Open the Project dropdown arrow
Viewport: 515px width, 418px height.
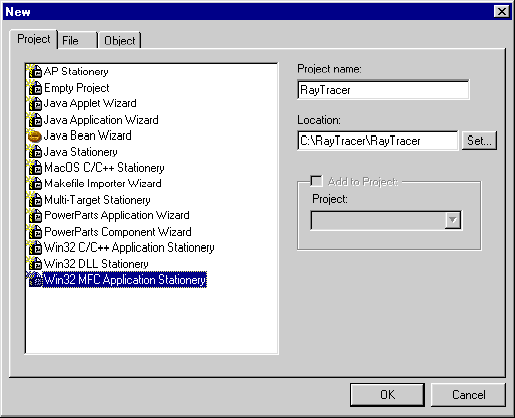[x=453, y=220]
